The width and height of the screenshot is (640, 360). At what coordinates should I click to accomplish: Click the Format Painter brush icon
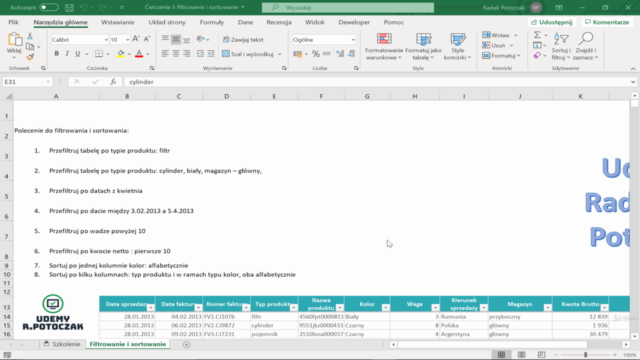coord(30,57)
